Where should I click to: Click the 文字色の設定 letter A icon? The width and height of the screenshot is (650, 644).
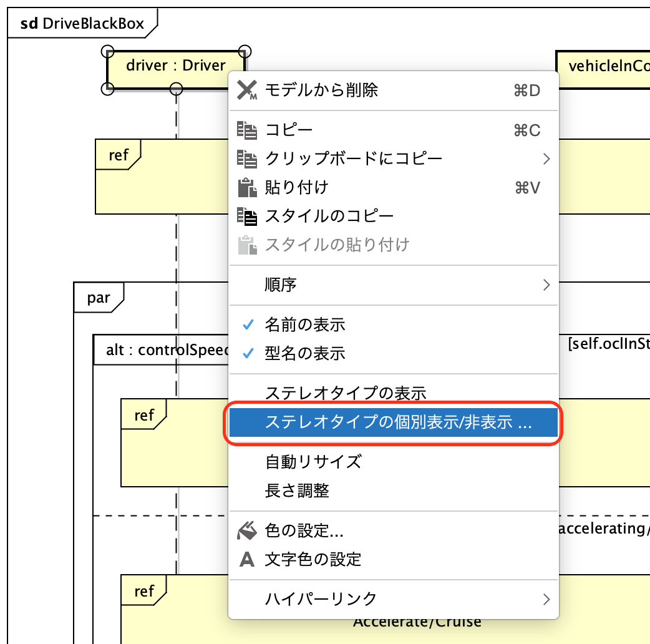click(247, 559)
